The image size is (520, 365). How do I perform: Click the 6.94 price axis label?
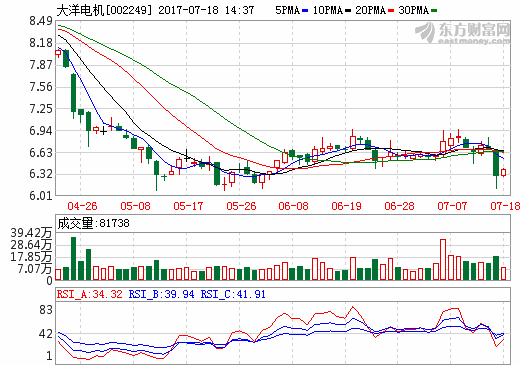coord(41,131)
